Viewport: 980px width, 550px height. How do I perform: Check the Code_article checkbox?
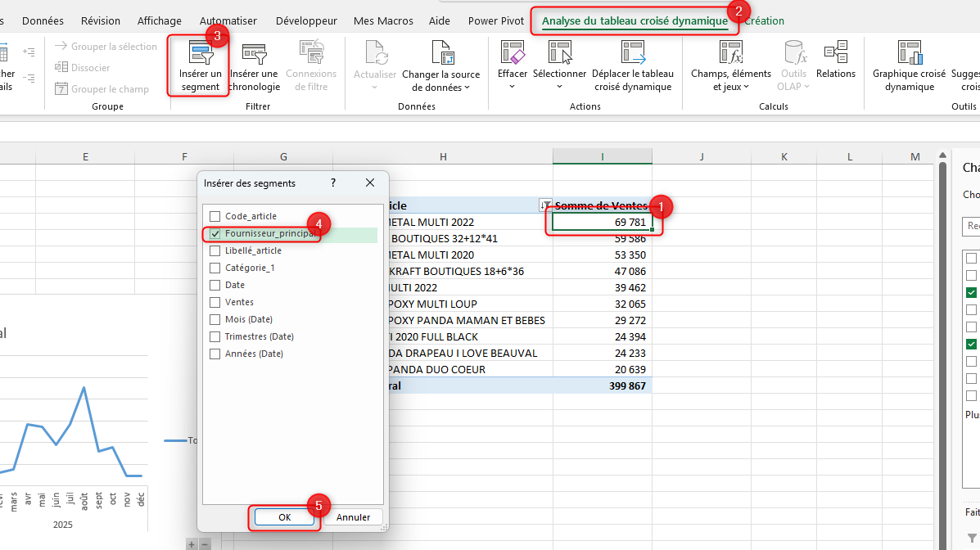pos(215,216)
